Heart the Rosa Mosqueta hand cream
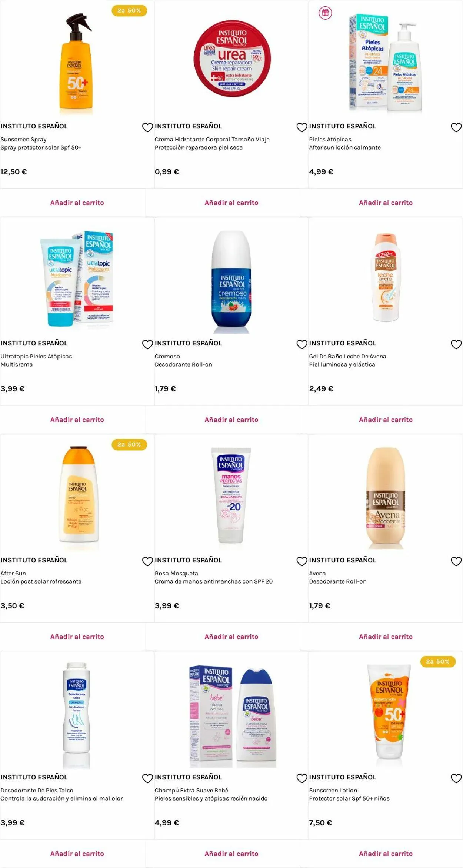Image resolution: width=463 pixels, height=868 pixels. (302, 561)
